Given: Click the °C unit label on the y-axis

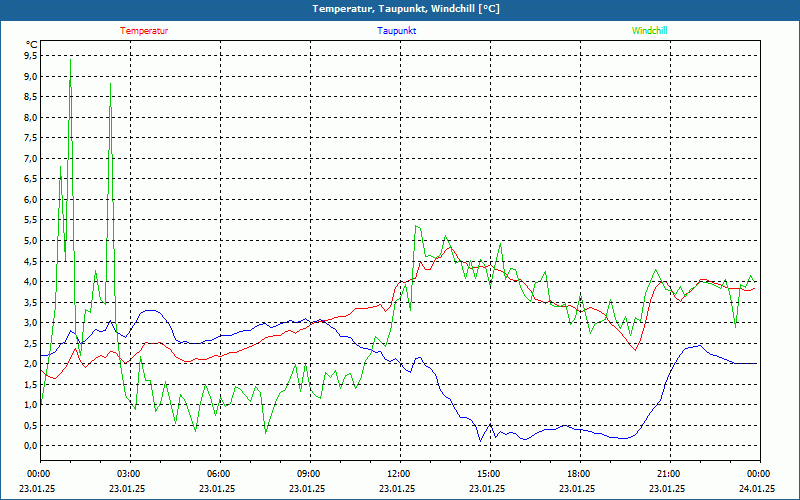Looking at the screenshot, I should click(x=32, y=44).
